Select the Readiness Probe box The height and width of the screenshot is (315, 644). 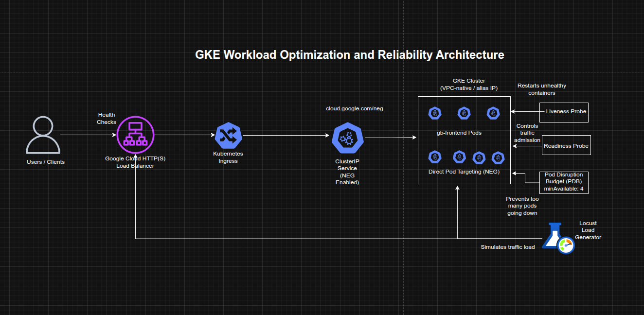pos(566,145)
